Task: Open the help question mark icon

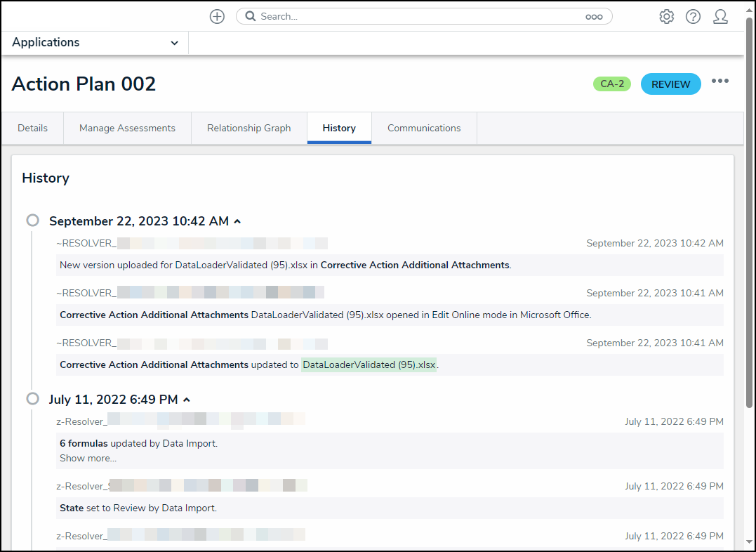Action: 693,17
